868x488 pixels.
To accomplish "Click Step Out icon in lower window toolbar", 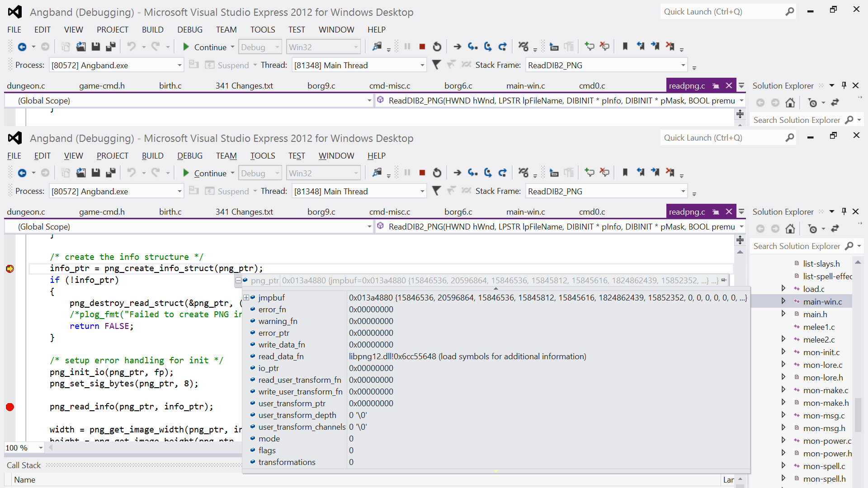I will (502, 173).
